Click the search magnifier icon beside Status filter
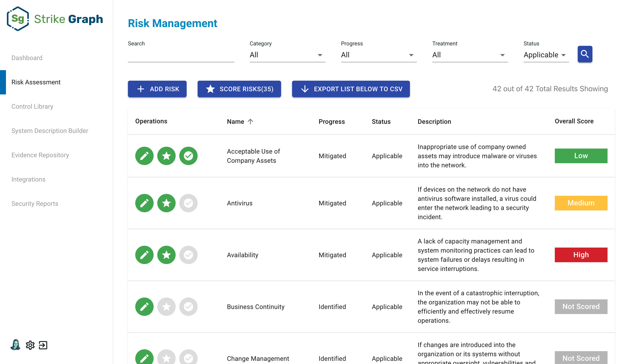Screen dimensions: 630x364 coord(585,54)
